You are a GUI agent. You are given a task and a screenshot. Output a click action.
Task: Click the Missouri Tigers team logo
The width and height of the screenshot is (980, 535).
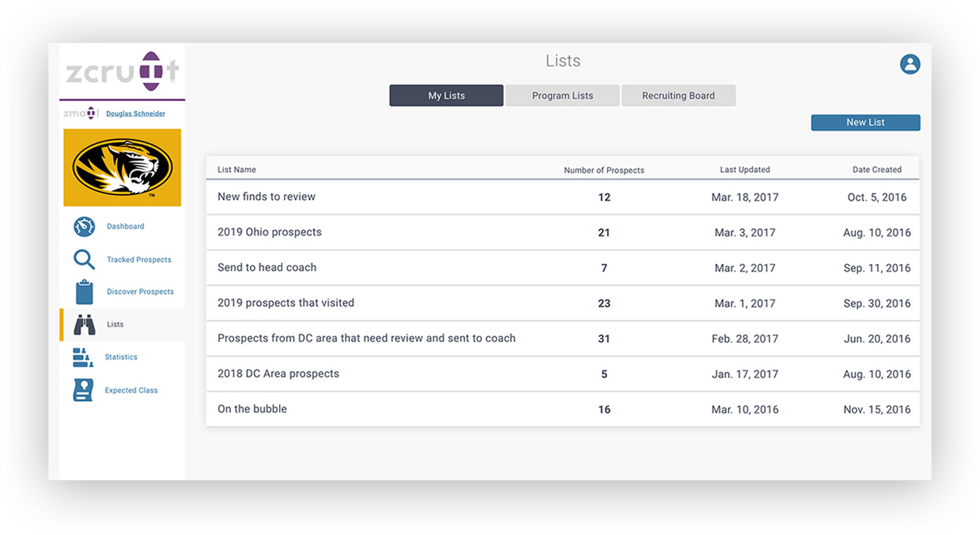[x=122, y=167]
